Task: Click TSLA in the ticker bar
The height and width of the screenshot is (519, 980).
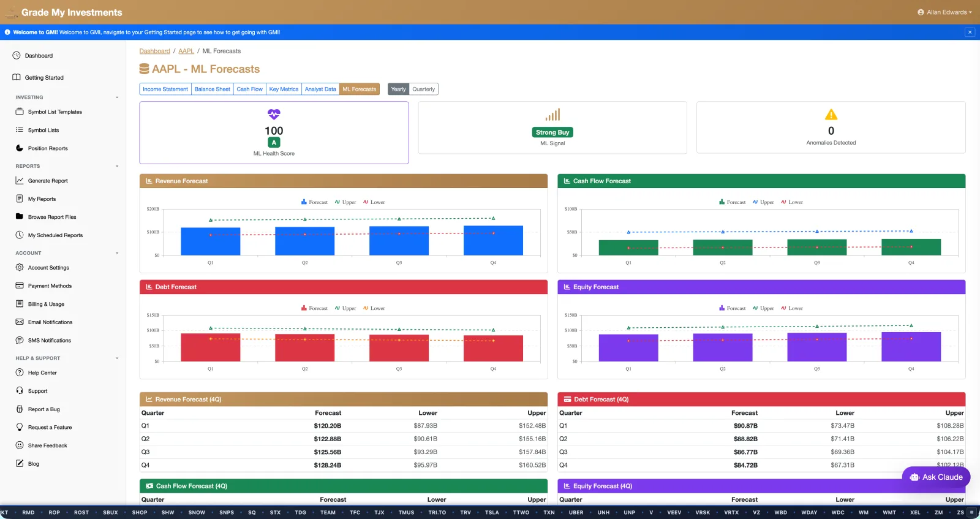Action: click(492, 512)
